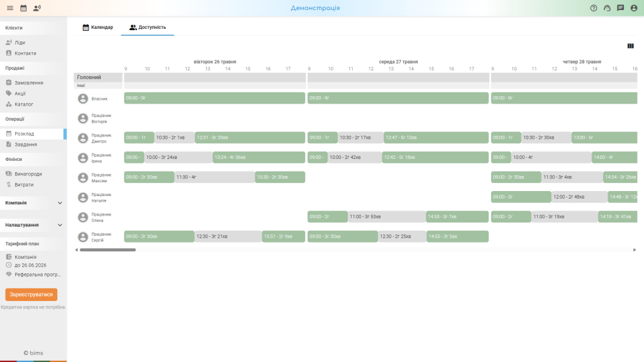Click the Винагороди sidebar icon
This screenshot has height=362, width=644.
9,173
